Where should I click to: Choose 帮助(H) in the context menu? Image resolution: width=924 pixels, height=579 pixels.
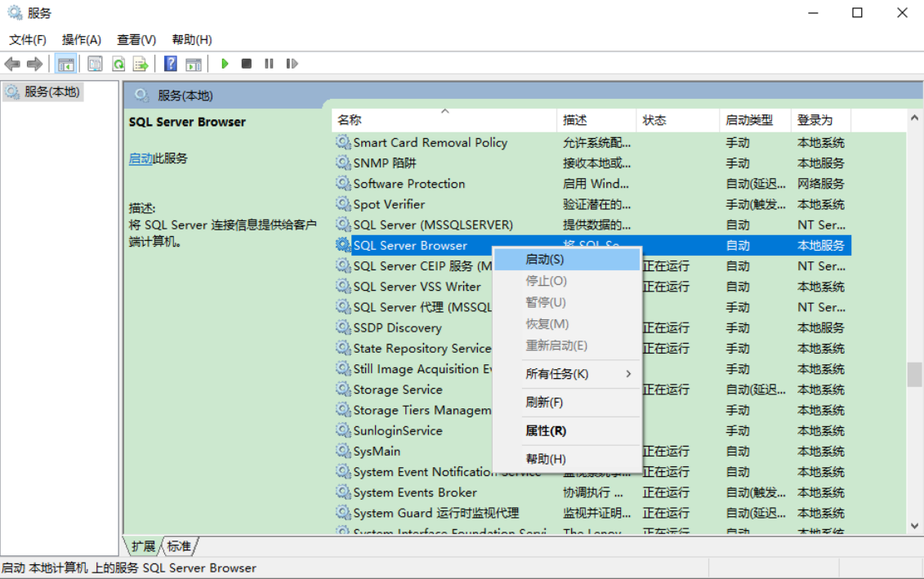pos(567,459)
